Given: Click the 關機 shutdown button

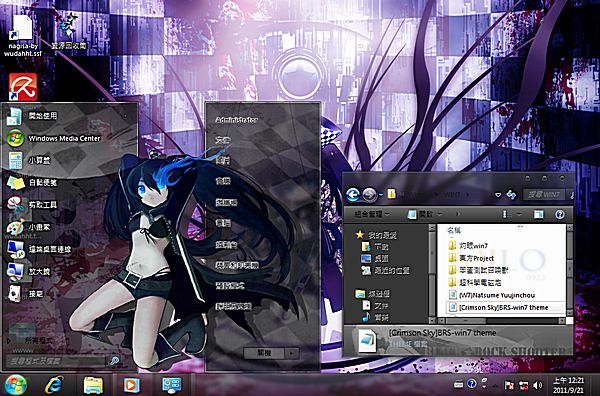Looking at the screenshot, I should (x=264, y=353).
